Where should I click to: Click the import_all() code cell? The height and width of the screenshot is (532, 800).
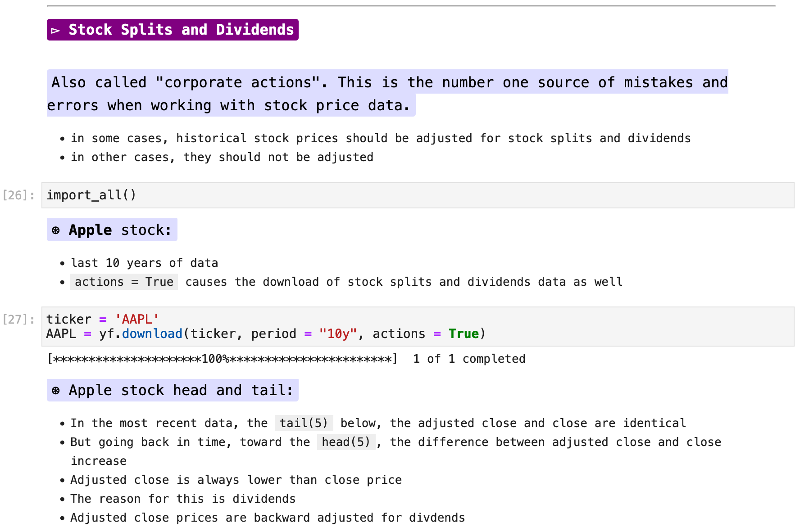(x=418, y=195)
